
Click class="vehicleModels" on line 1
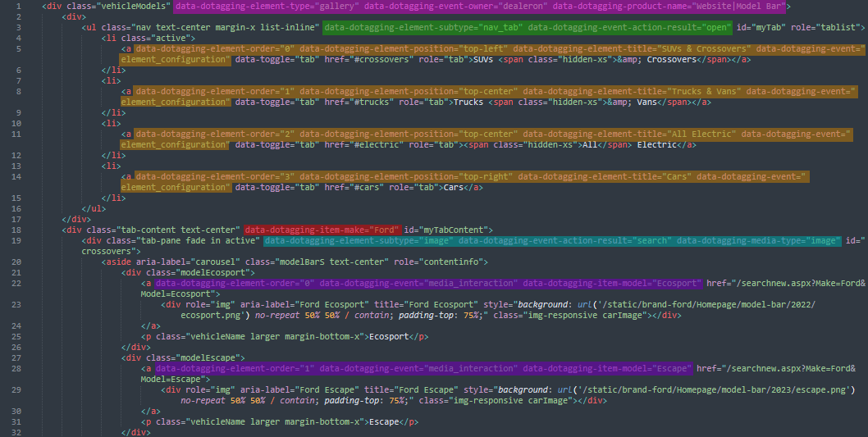pyautogui.click(x=119, y=7)
